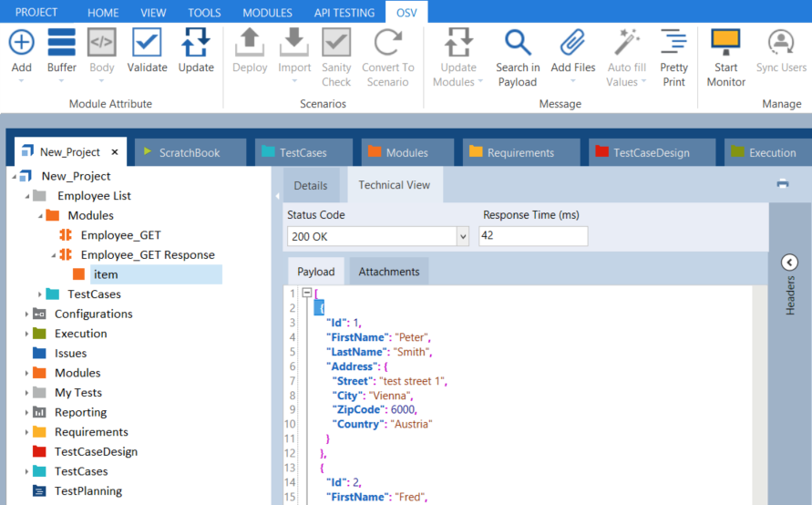Apply Pretty Print formatting
This screenshot has width=812, height=505.
click(673, 44)
